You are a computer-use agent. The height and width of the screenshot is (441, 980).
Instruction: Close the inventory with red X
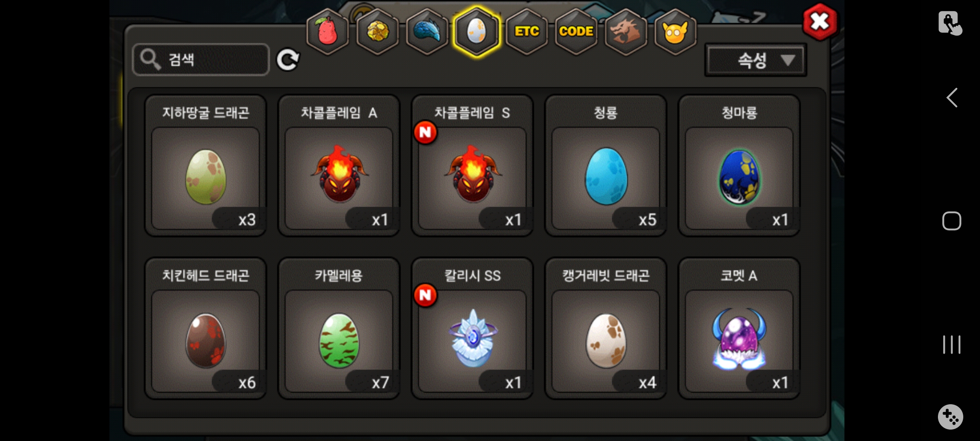820,22
